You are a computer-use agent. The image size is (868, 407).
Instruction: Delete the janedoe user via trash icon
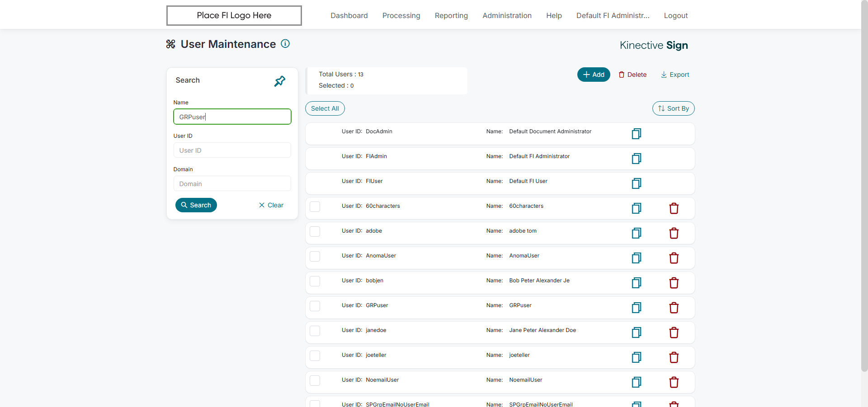(x=674, y=332)
